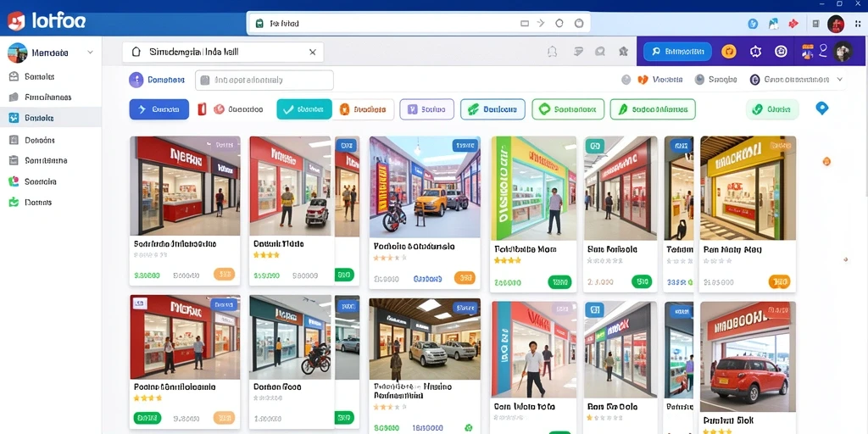The height and width of the screenshot is (434, 868).
Task: Select the highlighted third sidebar item
Action: 50,118
